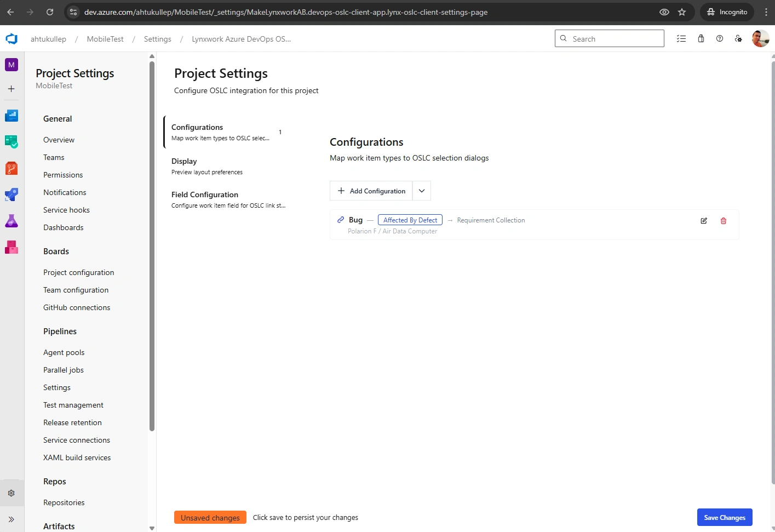Image resolution: width=775 pixels, height=532 pixels.
Task: Open Service connections settings
Action: click(77, 440)
